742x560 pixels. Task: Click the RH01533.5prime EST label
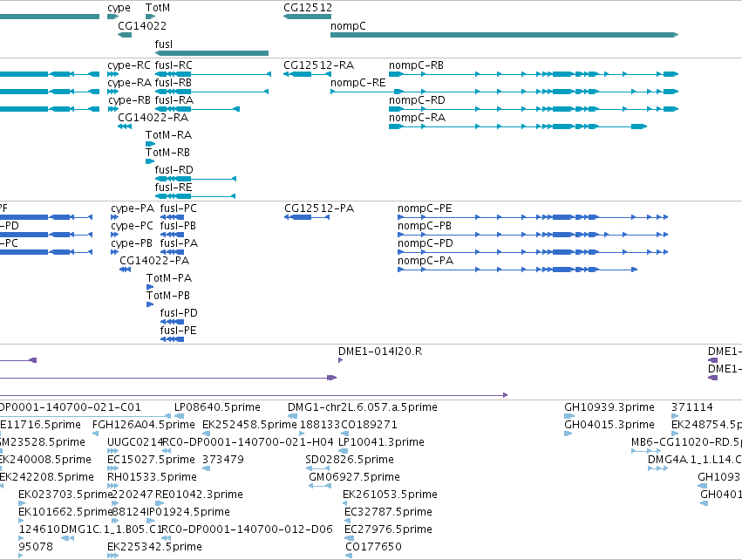coord(152,478)
